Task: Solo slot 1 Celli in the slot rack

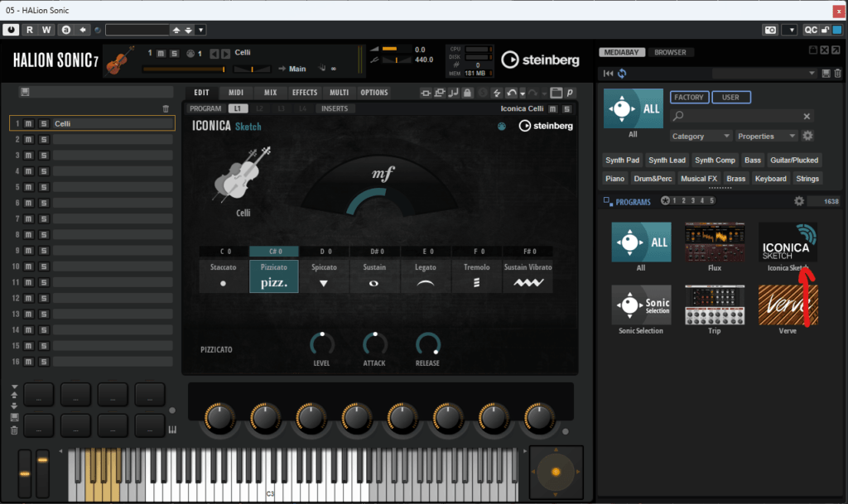Action: (x=44, y=123)
